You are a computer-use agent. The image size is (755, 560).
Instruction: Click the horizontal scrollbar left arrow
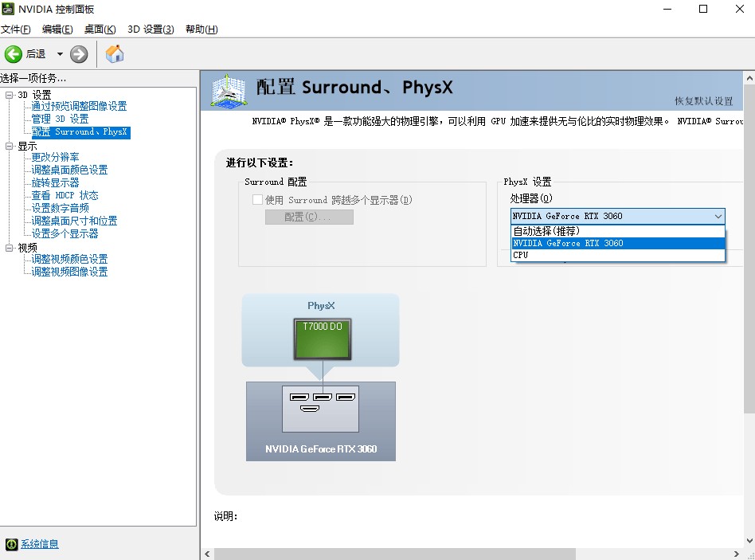[x=207, y=554]
